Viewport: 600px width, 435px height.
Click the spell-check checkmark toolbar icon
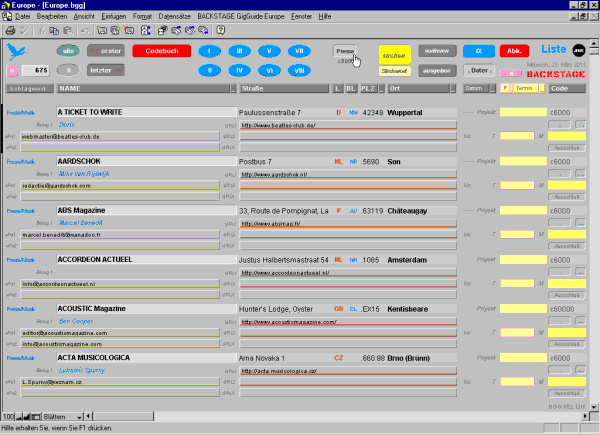pyautogui.click(x=24, y=31)
